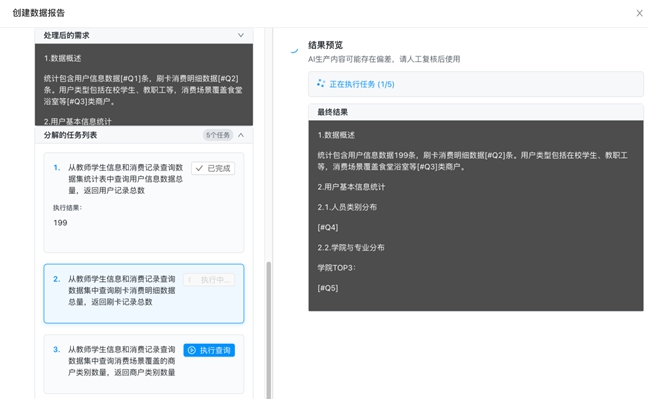The height and width of the screenshot is (399, 650).
Task: Click the 结果预览 title
Action: coord(325,45)
